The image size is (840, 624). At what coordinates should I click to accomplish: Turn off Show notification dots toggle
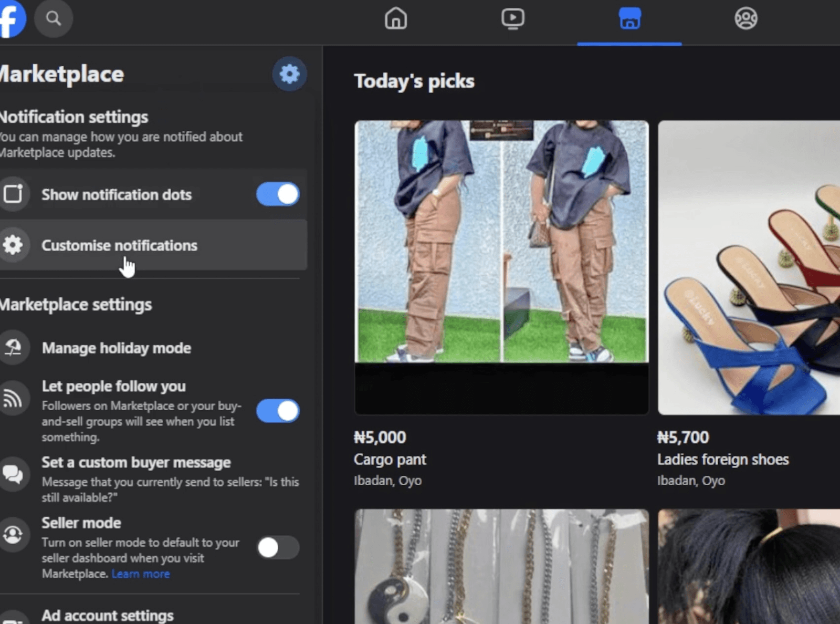tap(278, 194)
